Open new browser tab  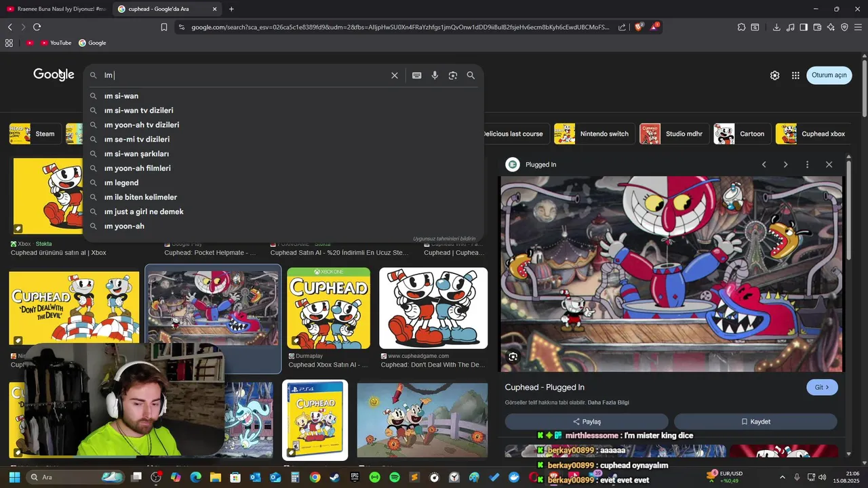pos(231,9)
